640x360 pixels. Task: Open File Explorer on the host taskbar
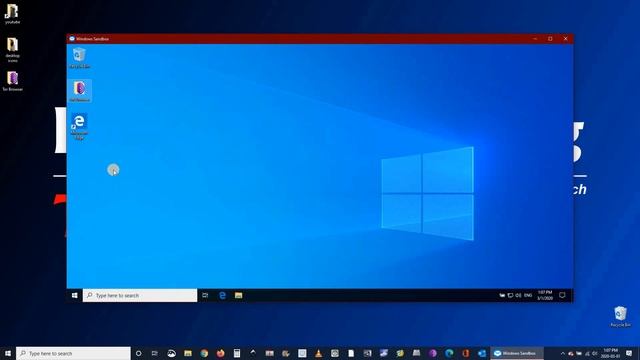[x=188, y=353]
